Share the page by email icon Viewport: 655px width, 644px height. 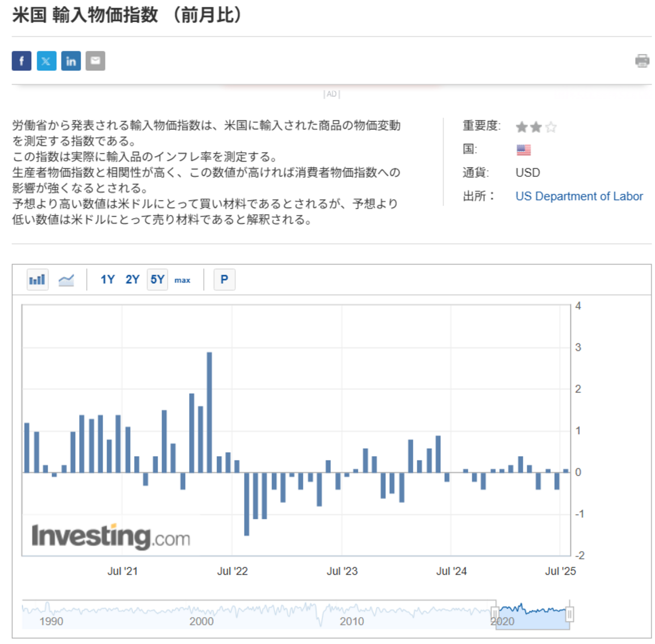pos(95,61)
